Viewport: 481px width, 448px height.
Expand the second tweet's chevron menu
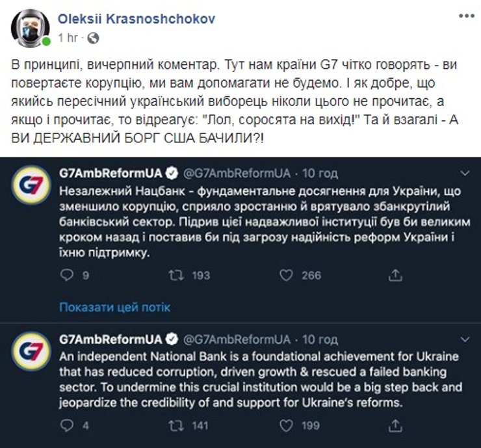(x=464, y=339)
